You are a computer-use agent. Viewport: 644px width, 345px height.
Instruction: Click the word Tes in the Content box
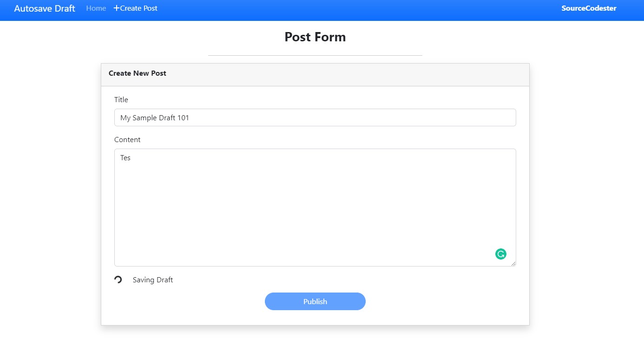click(x=125, y=158)
